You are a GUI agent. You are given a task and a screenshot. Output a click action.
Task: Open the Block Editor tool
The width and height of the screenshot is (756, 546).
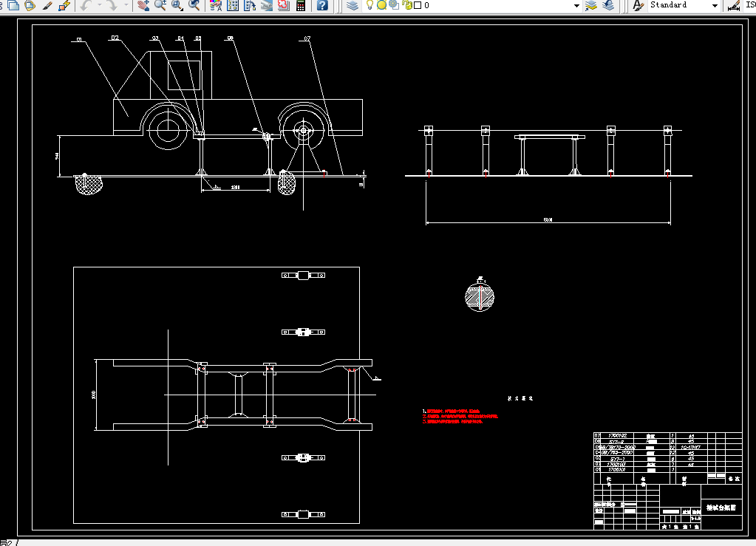64,5
